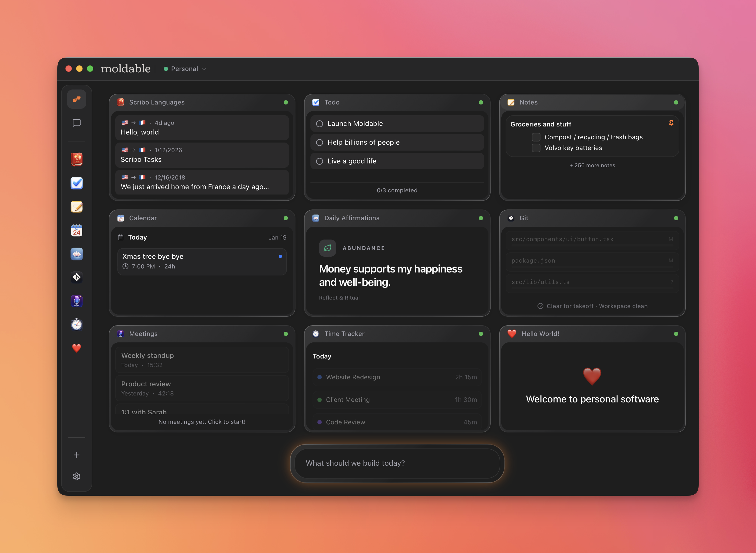Select the Todo checkmark icon in the sidebar
This screenshot has width=756, height=553.
pos(76,183)
